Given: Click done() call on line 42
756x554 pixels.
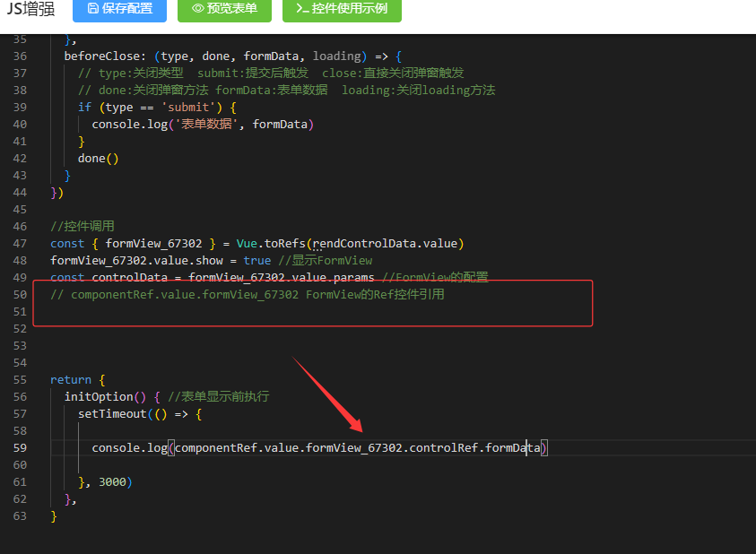Looking at the screenshot, I should coord(98,158).
